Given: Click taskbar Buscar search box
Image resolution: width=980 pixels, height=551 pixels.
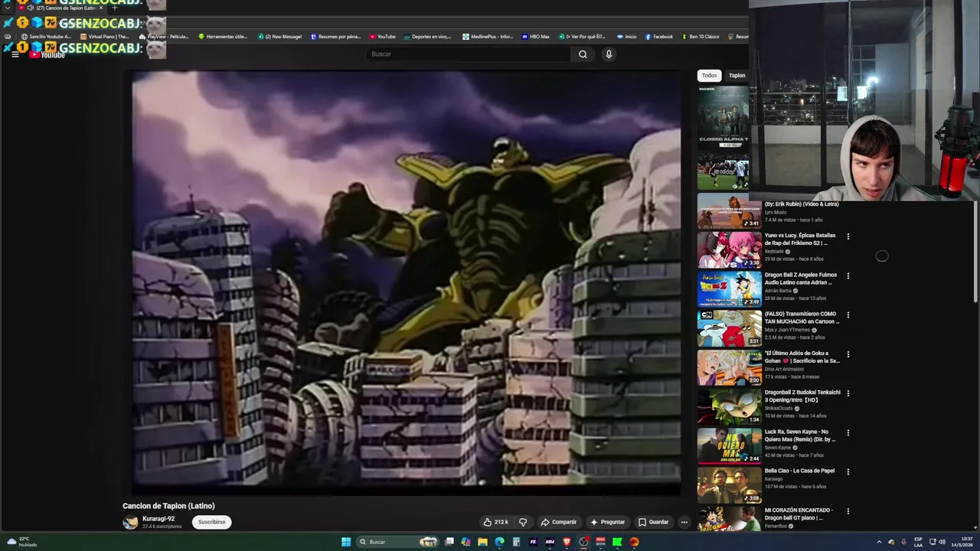Looking at the screenshot, I should (398, 542).
